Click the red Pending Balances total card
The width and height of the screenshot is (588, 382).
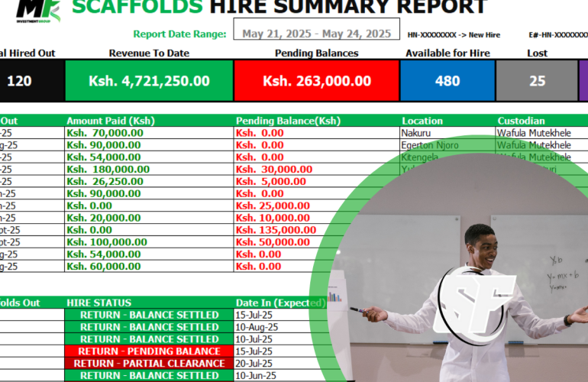click(x=316, y=81)
